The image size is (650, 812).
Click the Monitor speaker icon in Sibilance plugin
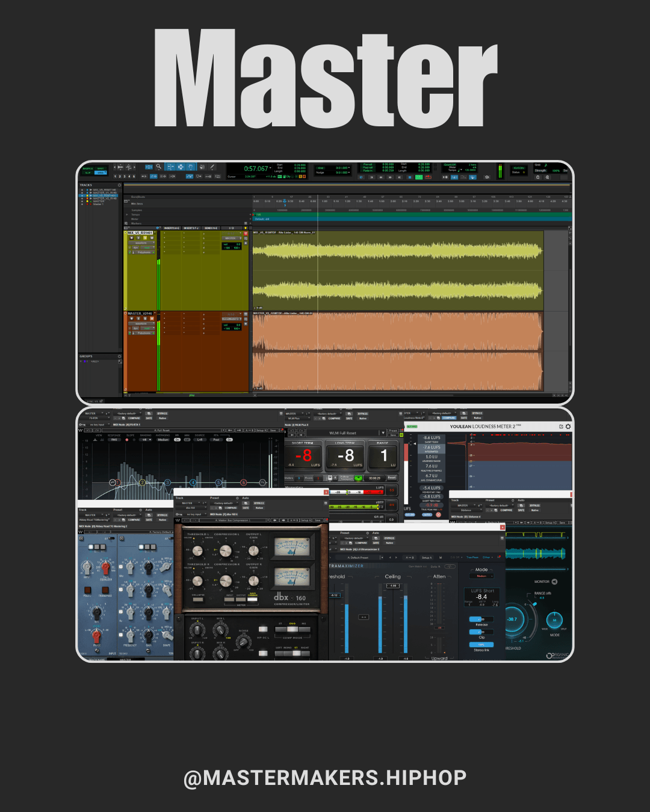point(554,582)
